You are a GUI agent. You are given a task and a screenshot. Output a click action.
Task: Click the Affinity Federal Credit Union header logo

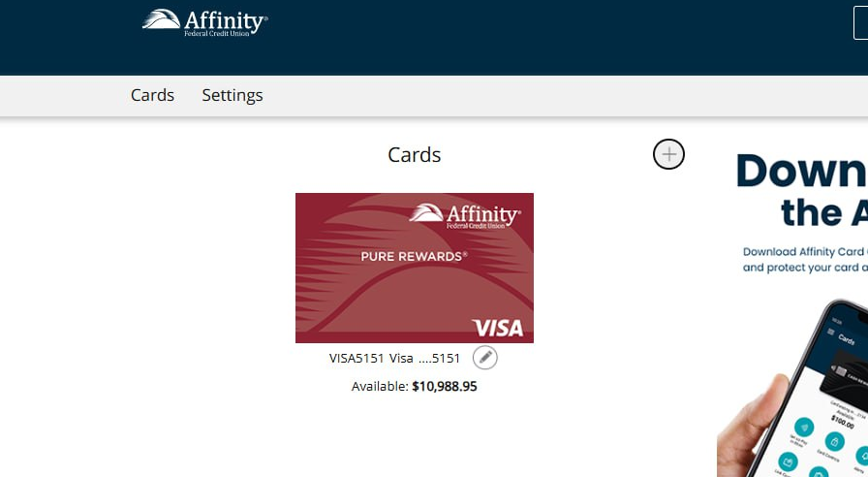(x=205, y=23)
